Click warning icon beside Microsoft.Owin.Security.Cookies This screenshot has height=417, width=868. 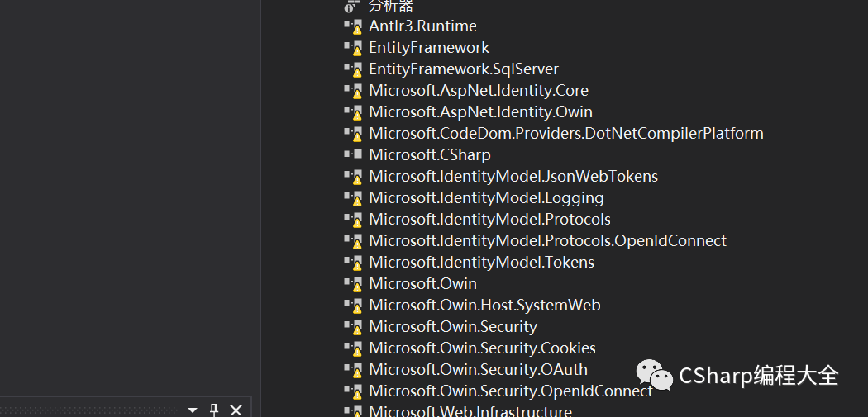click(x=353, y=349)
